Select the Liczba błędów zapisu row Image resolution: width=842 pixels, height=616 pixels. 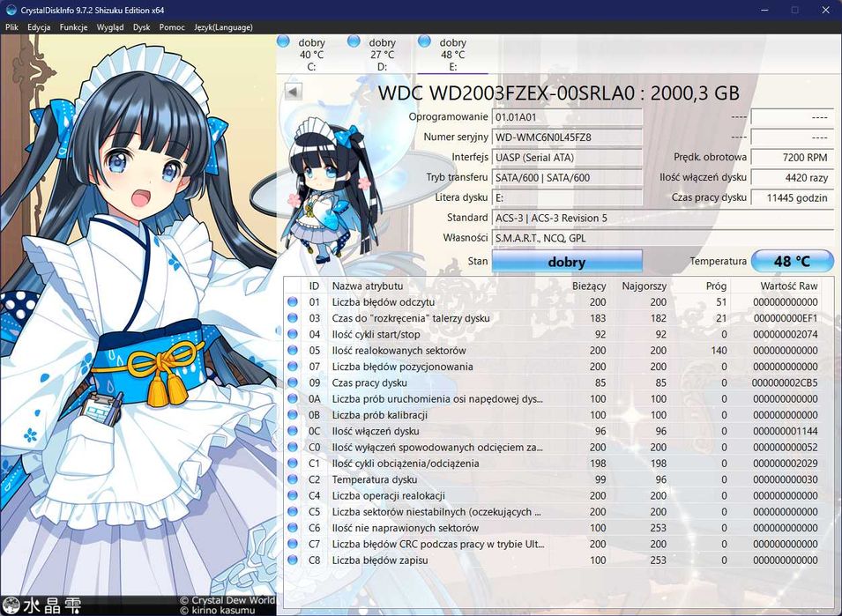(553, 559)
